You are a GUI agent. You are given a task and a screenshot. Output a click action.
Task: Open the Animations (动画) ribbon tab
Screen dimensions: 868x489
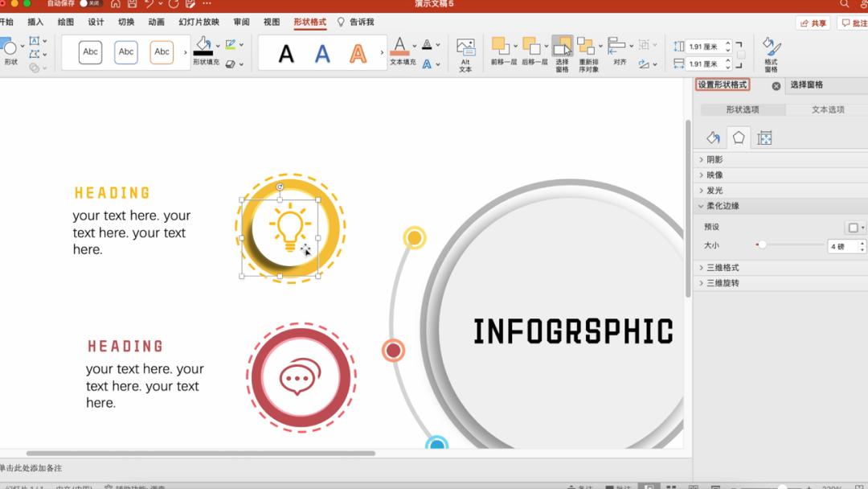pos(156,23)
